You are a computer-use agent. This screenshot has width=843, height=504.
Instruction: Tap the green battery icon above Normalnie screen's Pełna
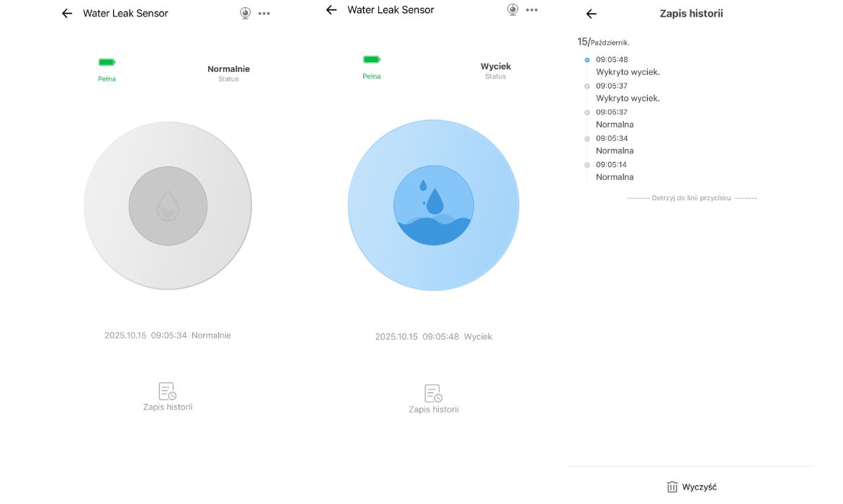click(107, 63)
